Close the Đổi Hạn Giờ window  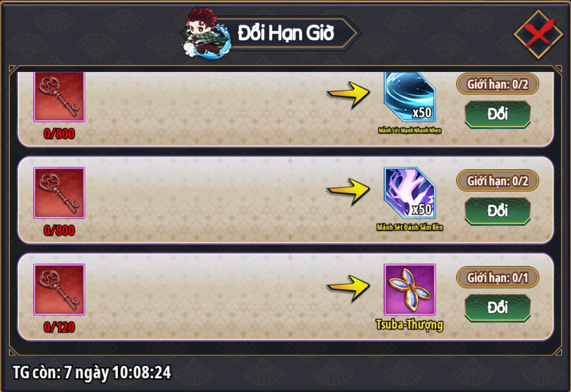[539, 34]
